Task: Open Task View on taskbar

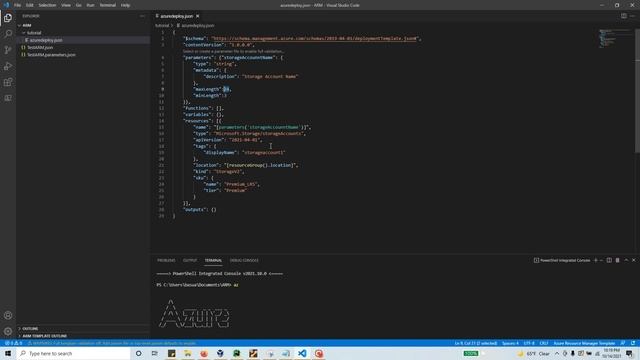Action: tap(155, 353)
